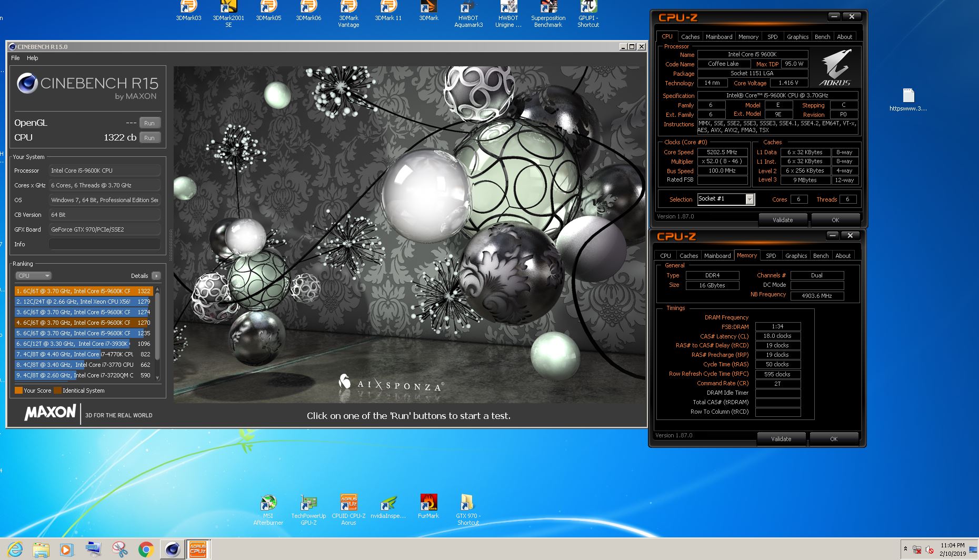The height and width of the screenshot is (560, 979).
Task: Click Validate in the lower CPU-Z window
Action: pos(781,439)
